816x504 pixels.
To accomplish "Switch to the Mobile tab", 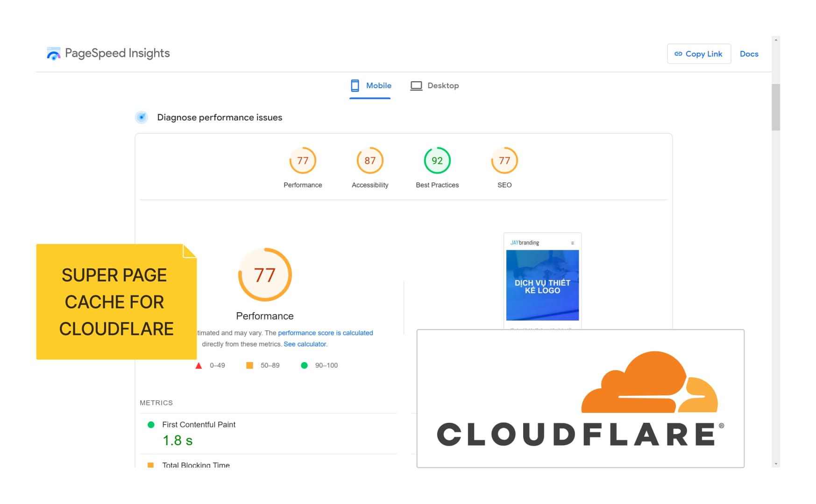I will [370, 86].
